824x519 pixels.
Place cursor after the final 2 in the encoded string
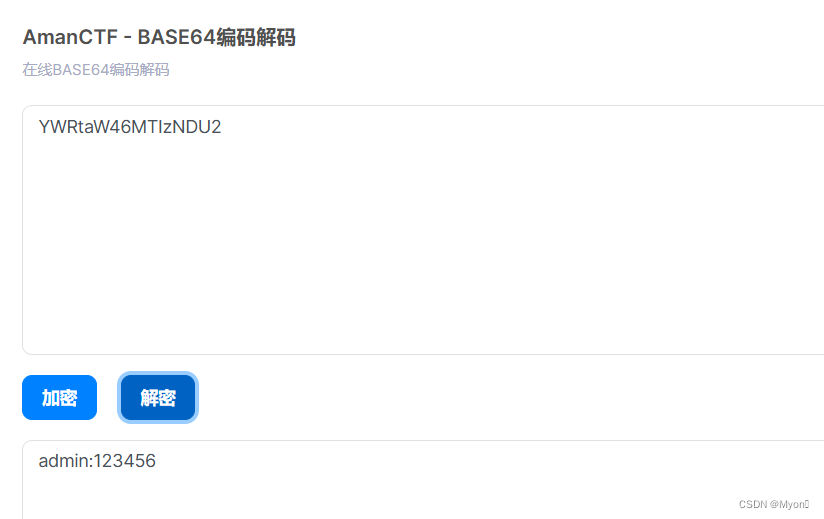point(221,127)
